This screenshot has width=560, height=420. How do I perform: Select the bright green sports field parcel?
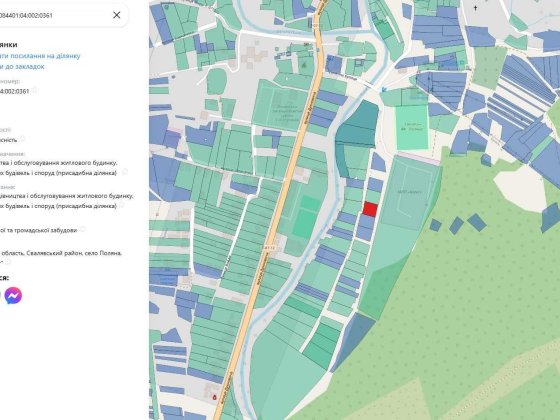tap(412, 128)
